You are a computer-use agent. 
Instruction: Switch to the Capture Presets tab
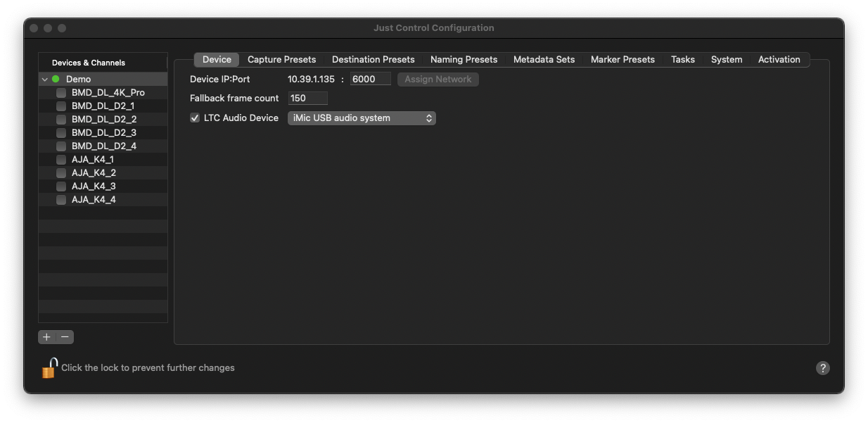pos(281,60)
